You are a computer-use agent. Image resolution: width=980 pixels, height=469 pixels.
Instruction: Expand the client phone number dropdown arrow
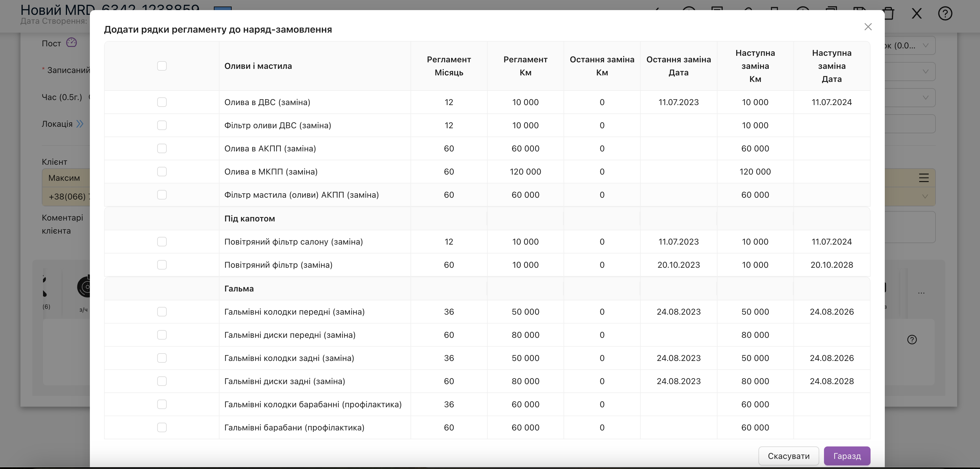point(925,197)
